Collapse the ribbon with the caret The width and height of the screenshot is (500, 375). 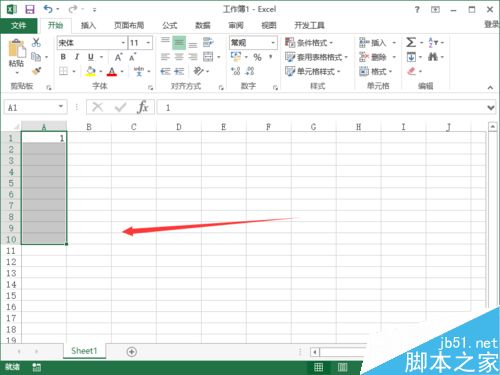(490, 88)
